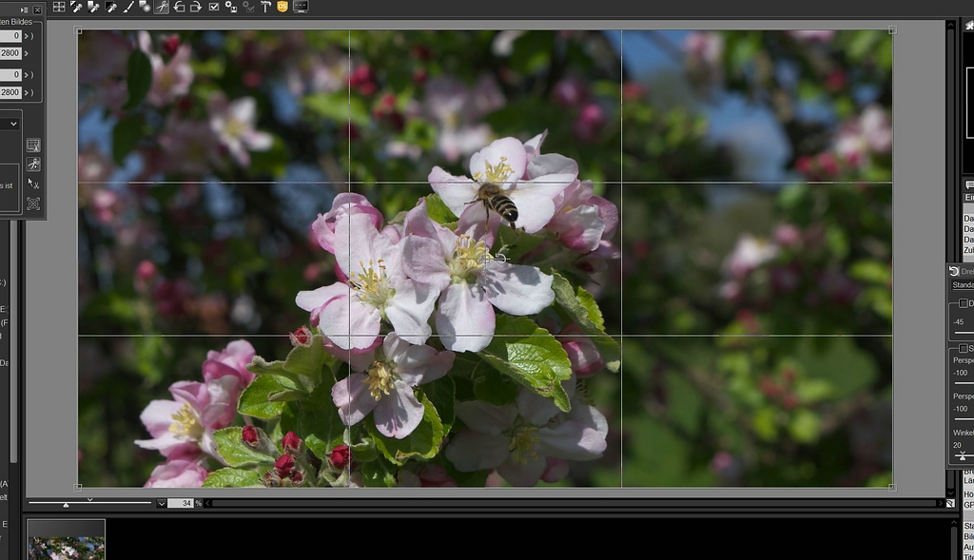
Task: Rotate image right with clockwise arrow icon
Action: (195, 7)
